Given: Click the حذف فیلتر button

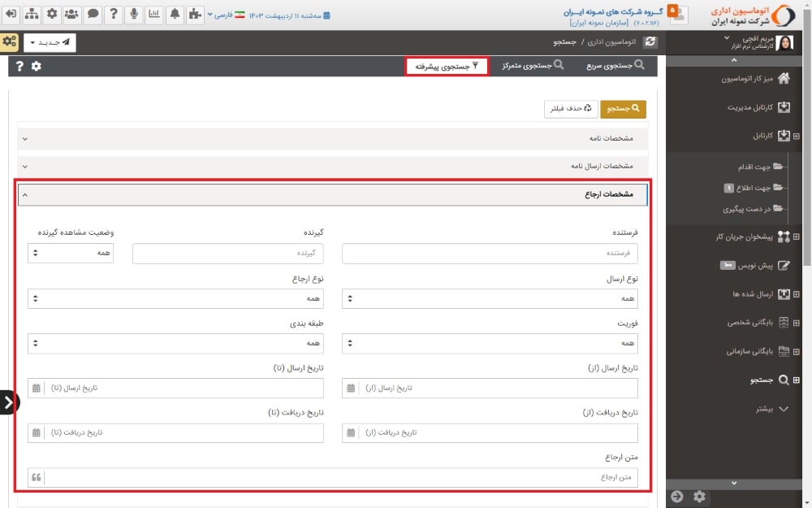Looking at the screenshot, I should (570, 108).
